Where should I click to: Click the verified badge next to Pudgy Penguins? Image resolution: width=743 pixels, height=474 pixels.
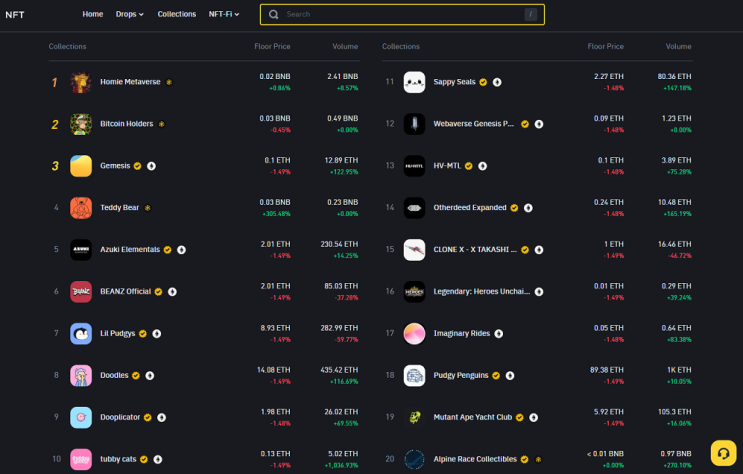coord(496,375)
